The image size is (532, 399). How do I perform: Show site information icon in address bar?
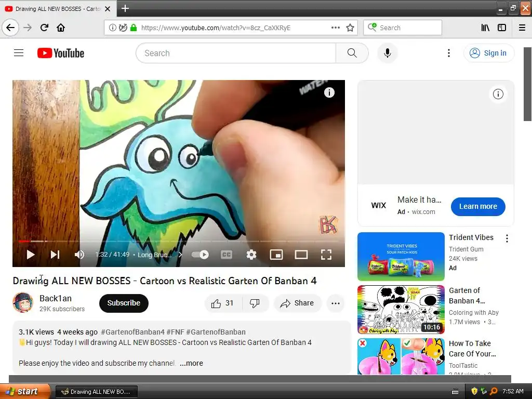point(113,28)
